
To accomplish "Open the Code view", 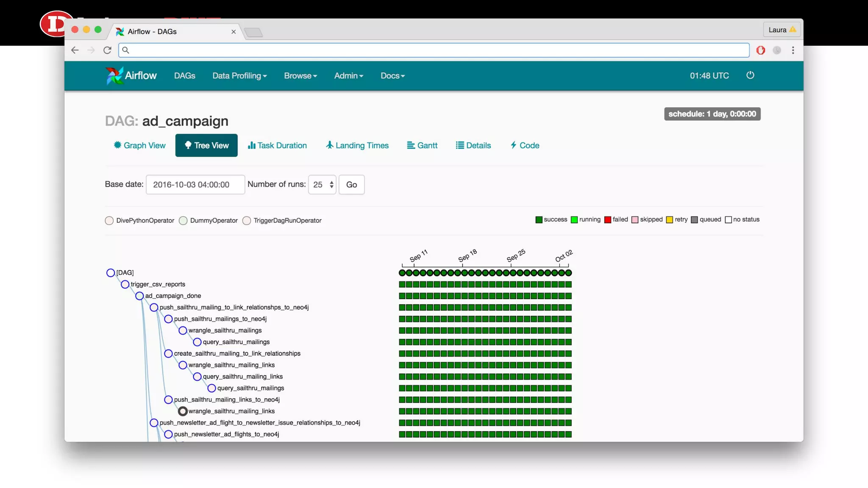I will coord(525,145).
